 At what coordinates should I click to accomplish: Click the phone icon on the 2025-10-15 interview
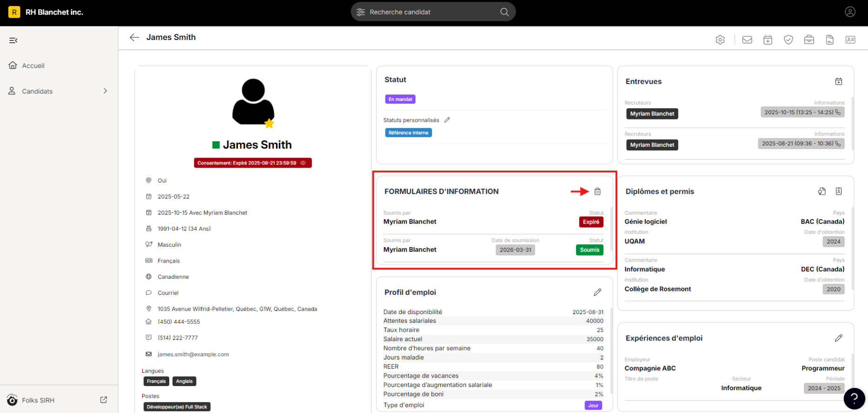[x=838, y=112]
